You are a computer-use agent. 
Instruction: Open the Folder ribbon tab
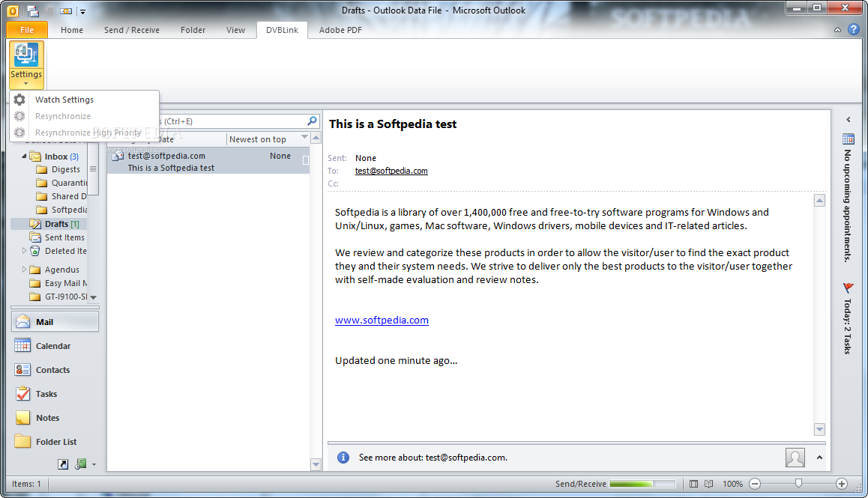(x=193, y=30)
